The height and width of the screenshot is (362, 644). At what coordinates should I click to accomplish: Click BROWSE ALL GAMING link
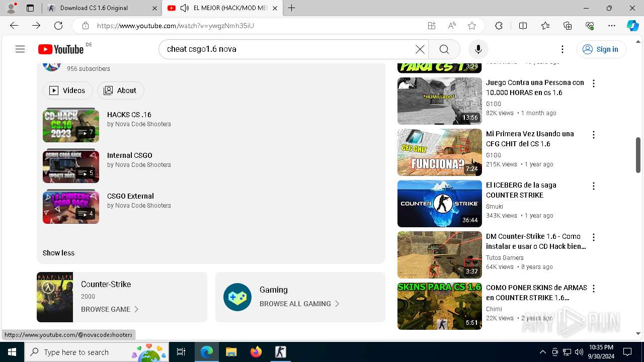[x=299, y=304]
